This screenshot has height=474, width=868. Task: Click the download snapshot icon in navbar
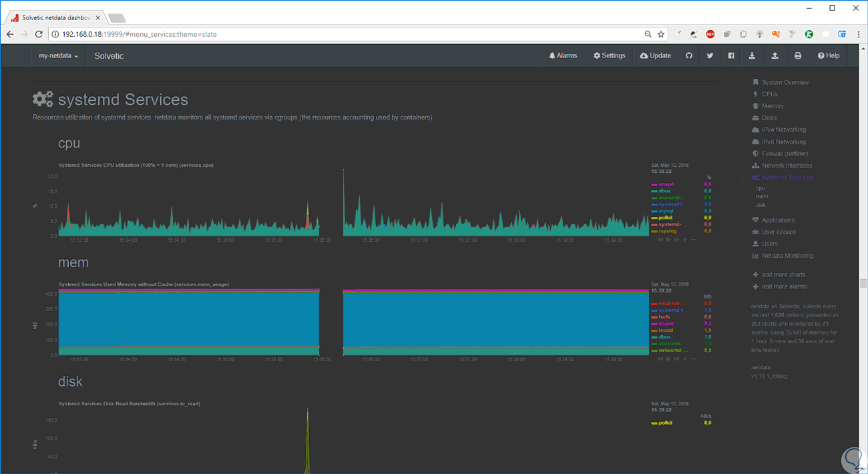752,56
